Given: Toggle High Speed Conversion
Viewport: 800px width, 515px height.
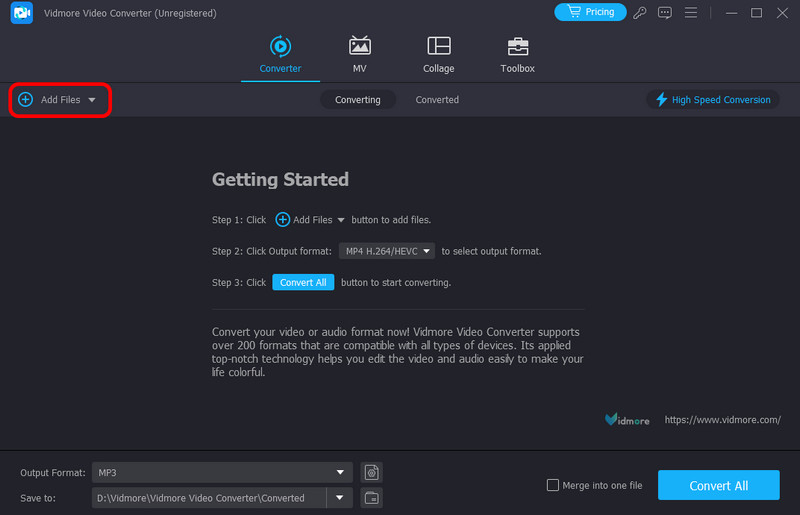Looking at the screenshot, I should coord(713,100).
